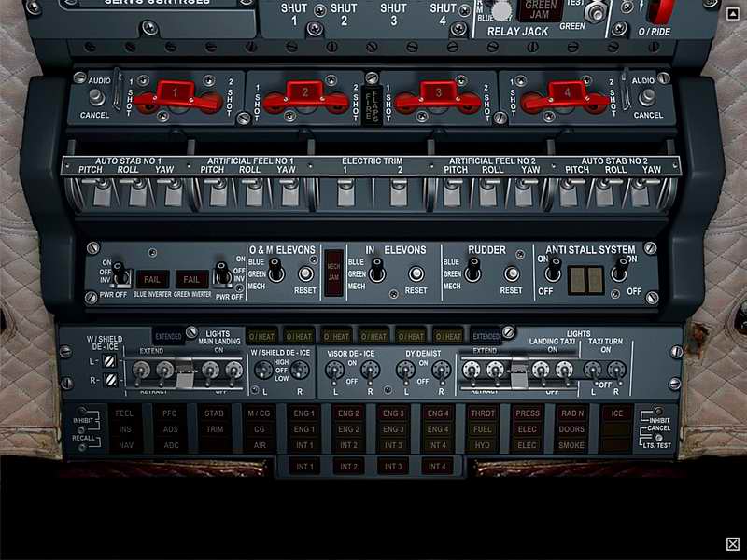Toggle Auto Stab No 1 ROLL switch
The width and height of the screenshot is (747, 560).
pos(137,193)
